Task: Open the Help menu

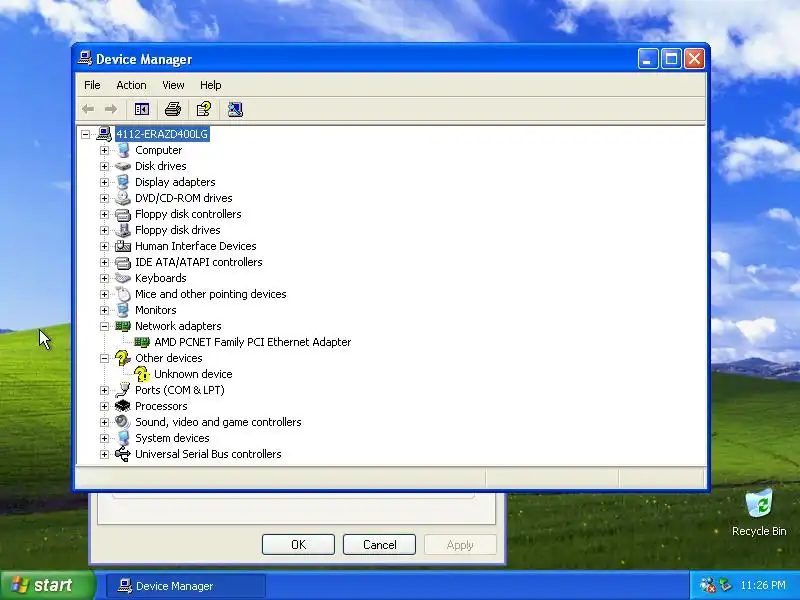Action: tap(210, 85)
